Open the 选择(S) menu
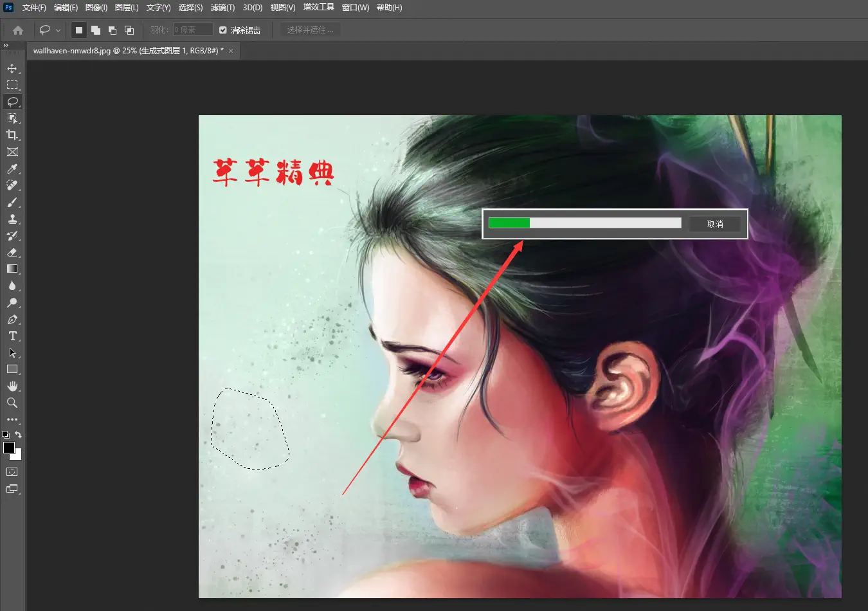This screenshot has height=611, width=868. [190, 8]
